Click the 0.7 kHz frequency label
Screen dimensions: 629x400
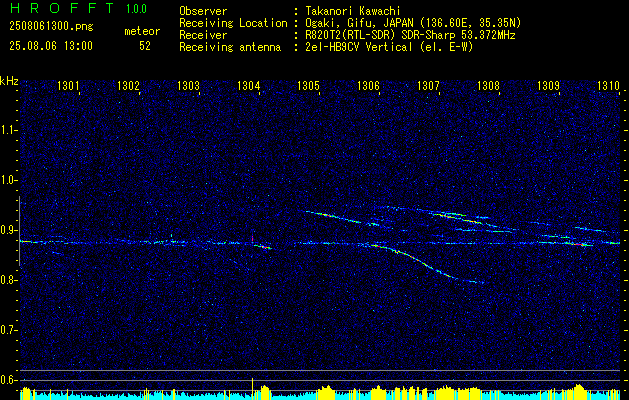click(x=8, y=330)
